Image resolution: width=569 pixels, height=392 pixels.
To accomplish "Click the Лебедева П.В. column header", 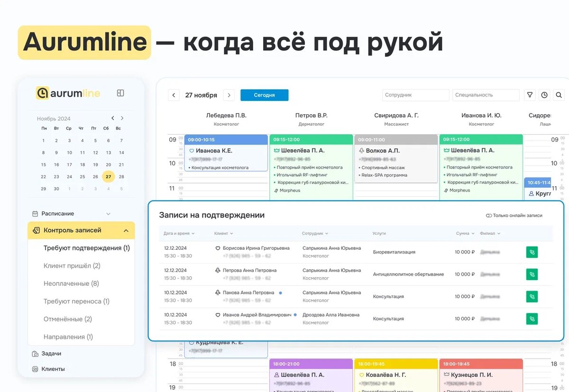I will 226,115.
